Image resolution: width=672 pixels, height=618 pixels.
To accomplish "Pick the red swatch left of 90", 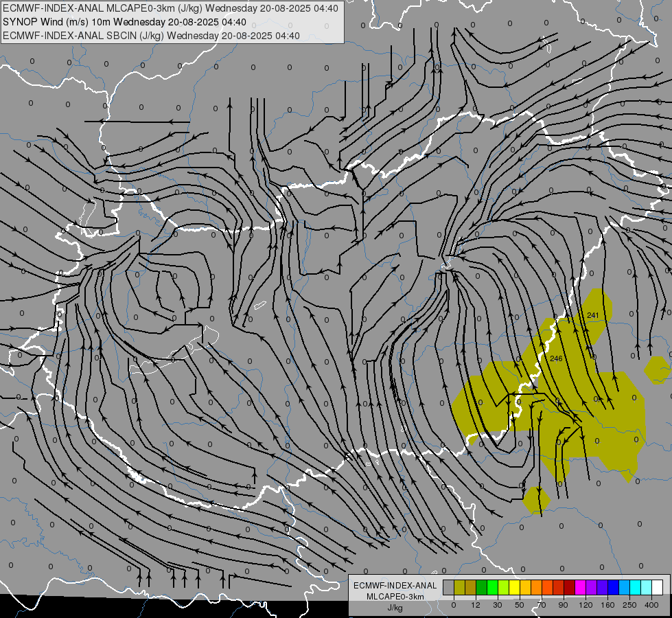I will (559, 587).
